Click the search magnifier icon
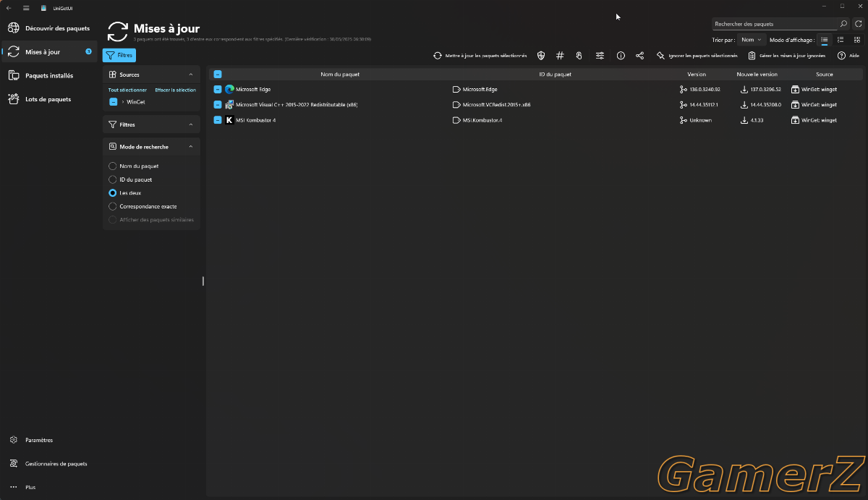Viewport: 868px width, 500px height. tap(843, 24)
